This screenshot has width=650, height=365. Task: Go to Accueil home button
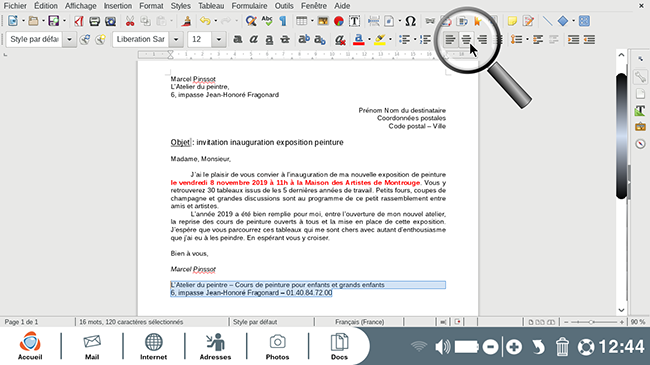click(30, 346)
